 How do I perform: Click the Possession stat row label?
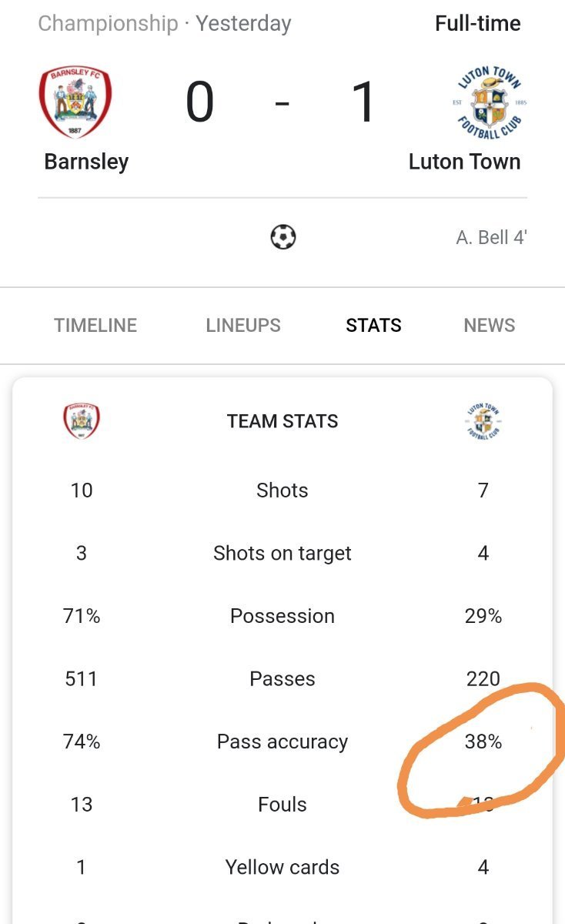(x=282, y=616)
